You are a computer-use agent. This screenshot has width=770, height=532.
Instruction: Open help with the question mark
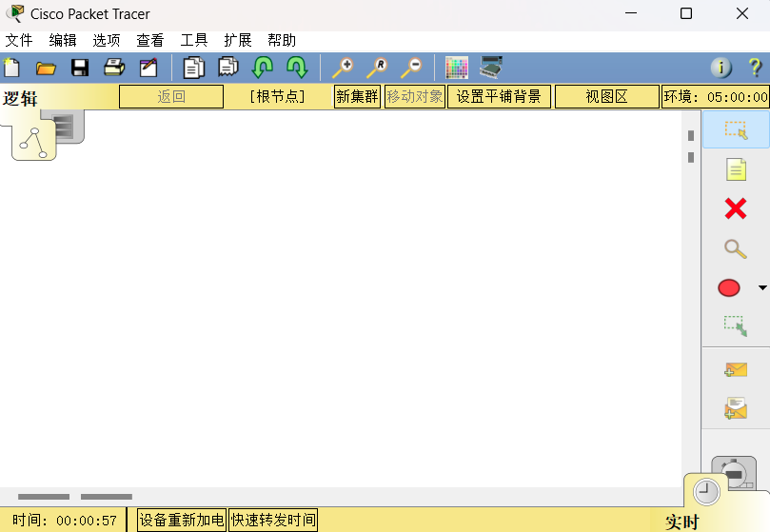756,68
